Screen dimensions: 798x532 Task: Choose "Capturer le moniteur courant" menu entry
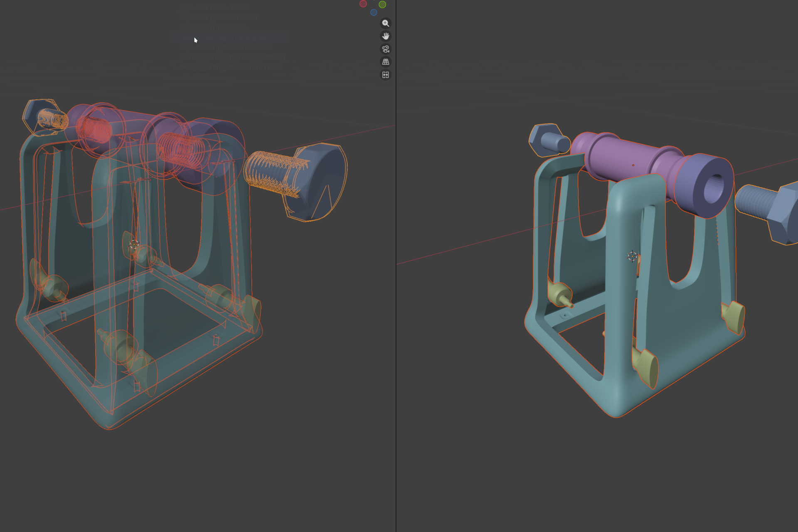tap(218, 18)
